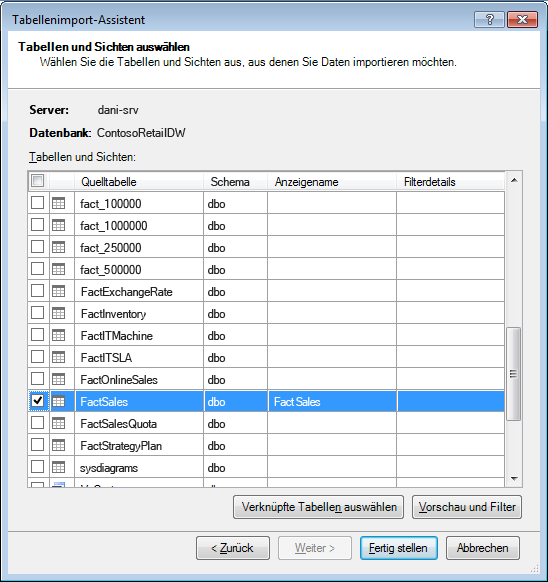The width and height of the screenshot is (548, 582).
Task: Click the table icon for fact_500000
Action: pos(58,269)
